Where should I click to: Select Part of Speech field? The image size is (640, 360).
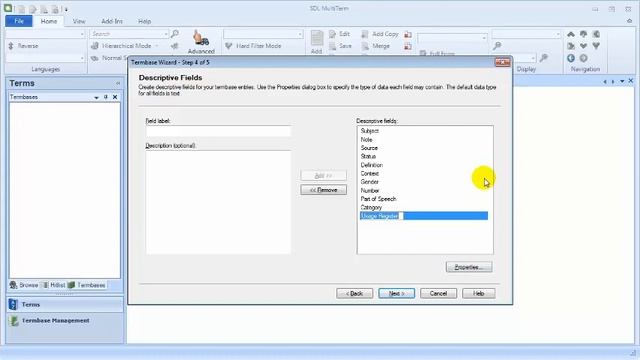[x=378, y=199]
